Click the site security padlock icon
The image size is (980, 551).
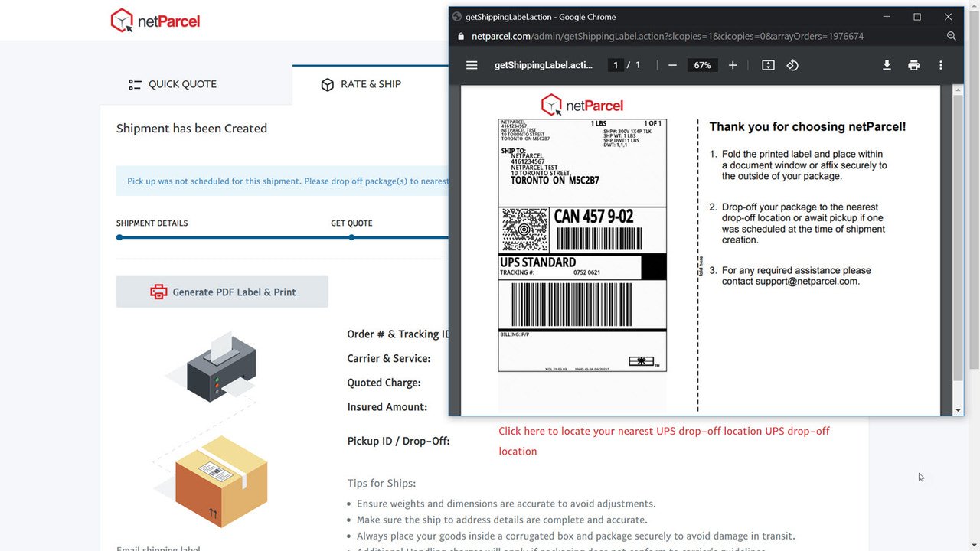tap(461, 35)
